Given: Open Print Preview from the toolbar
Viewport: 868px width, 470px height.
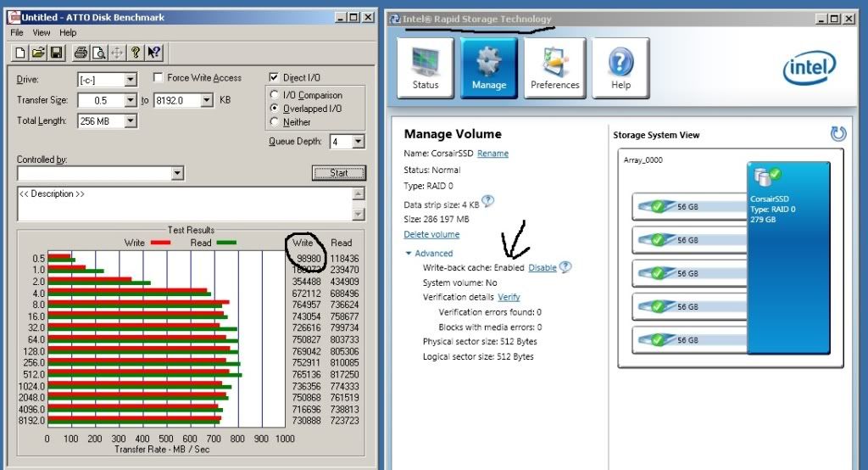Looking at the screenshot, I should click(x=98, y=53).
